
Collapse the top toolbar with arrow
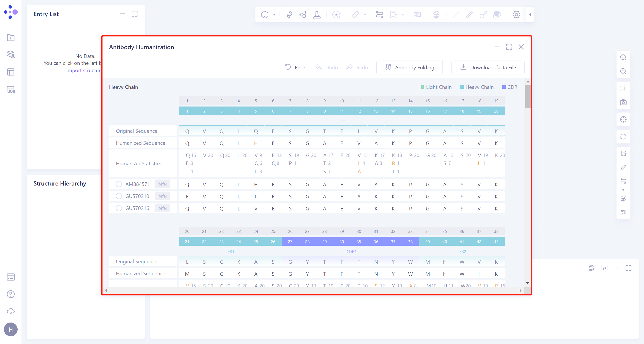point(530,15)
